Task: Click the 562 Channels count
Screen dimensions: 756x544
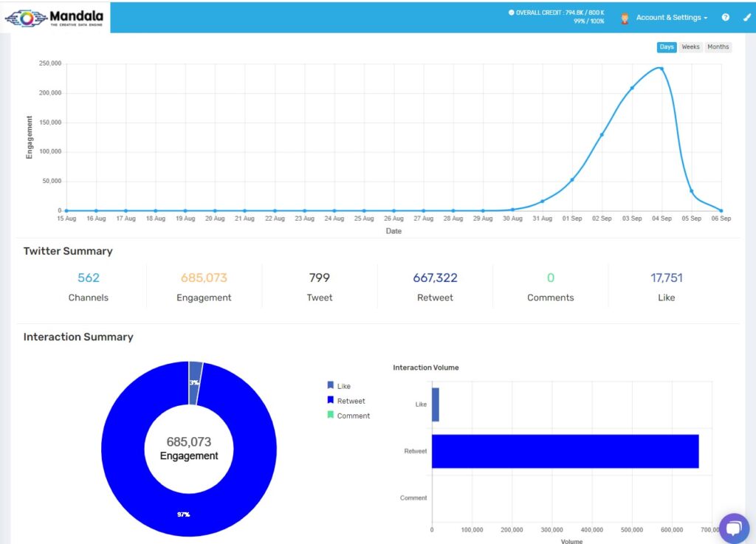Action: pyautogui.click(x=89, y=278)
